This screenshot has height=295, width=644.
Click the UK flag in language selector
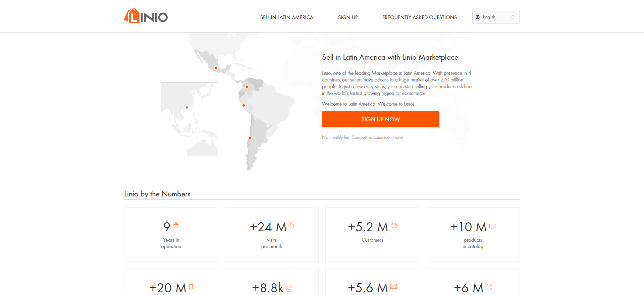coord(478,17)
